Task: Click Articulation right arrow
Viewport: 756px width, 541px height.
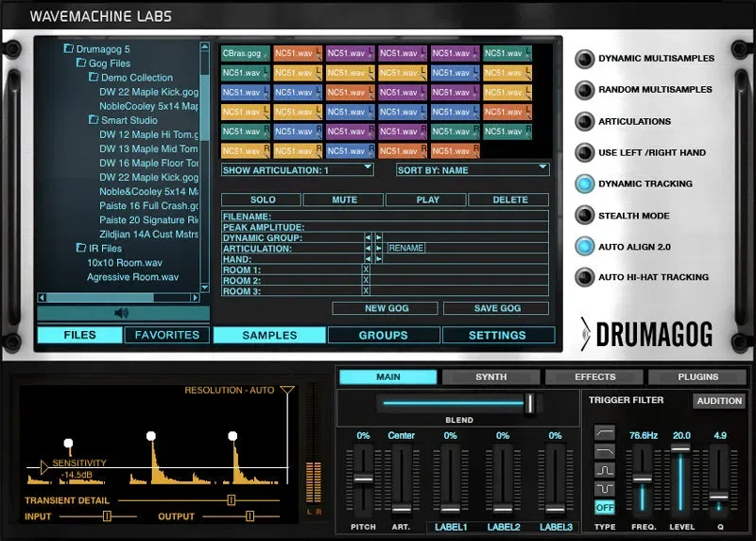Action: [x=379, y=248]
